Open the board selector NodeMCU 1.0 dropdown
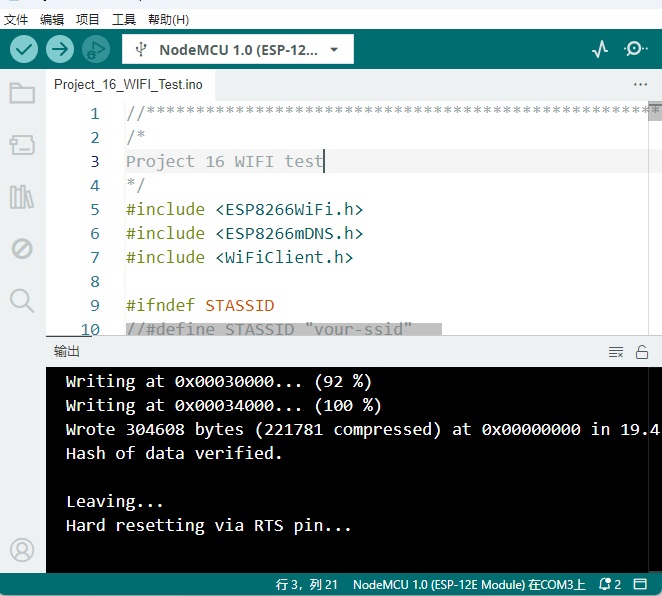 [238, 49]
